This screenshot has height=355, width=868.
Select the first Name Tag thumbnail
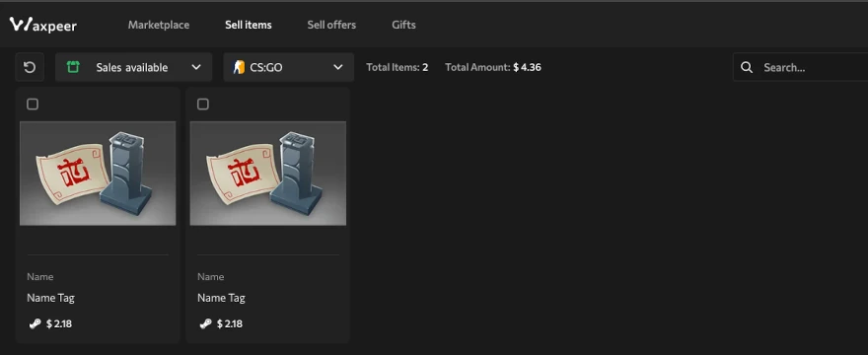click(98, 174)
